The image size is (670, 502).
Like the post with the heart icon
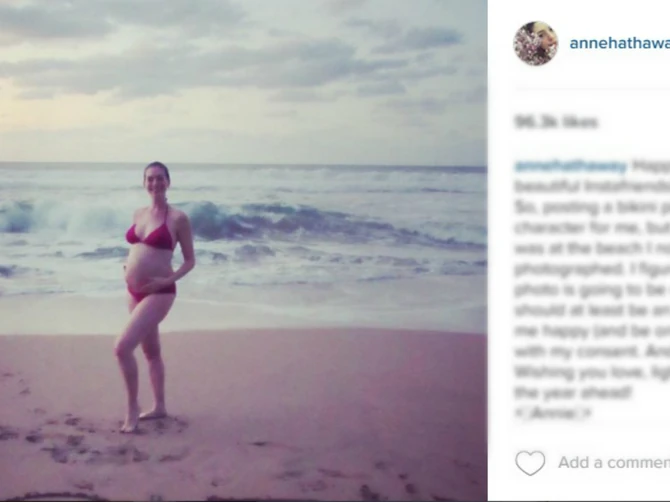pos(530,463)
